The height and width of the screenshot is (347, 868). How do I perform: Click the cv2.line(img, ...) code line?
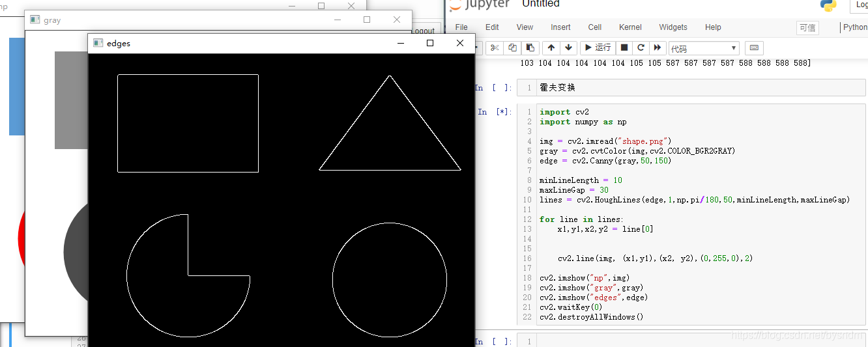[655, 258]
